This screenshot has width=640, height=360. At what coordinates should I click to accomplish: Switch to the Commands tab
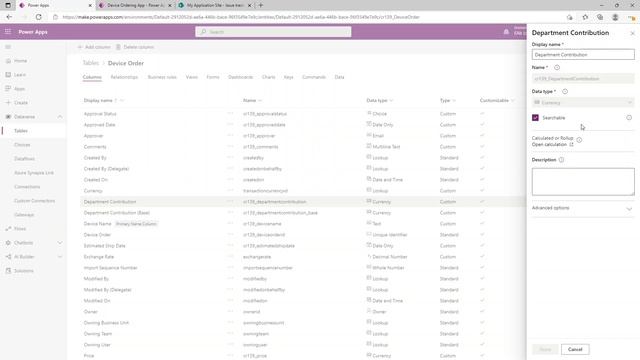tap(314, 77)
